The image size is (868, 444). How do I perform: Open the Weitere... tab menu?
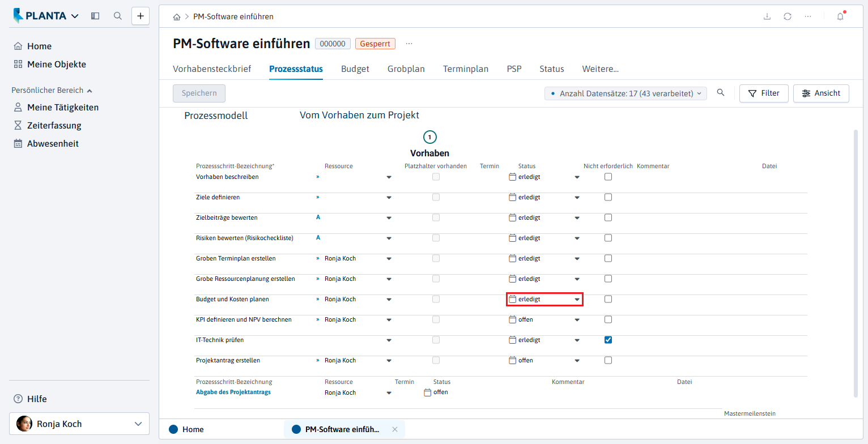601,69
